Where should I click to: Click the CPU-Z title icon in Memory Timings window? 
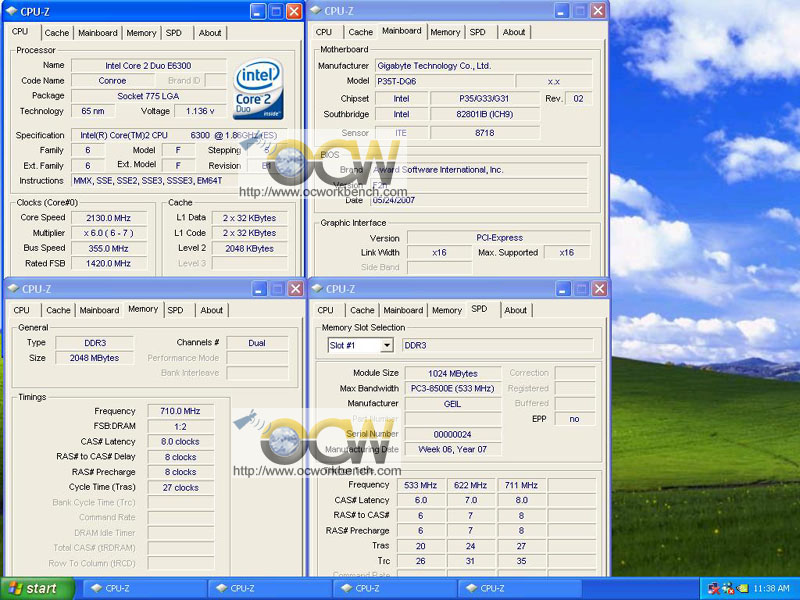(x=13, y=289)
